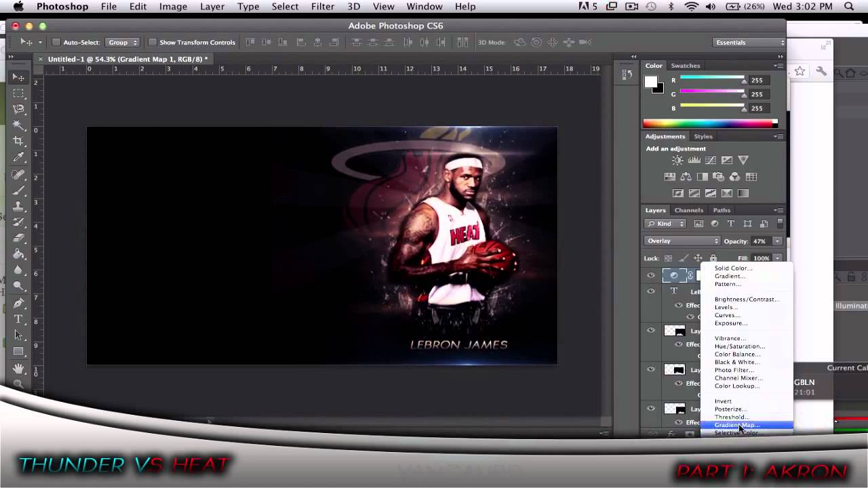
Task: Open the Layers panel options menu
Action: tap(778, 210)
